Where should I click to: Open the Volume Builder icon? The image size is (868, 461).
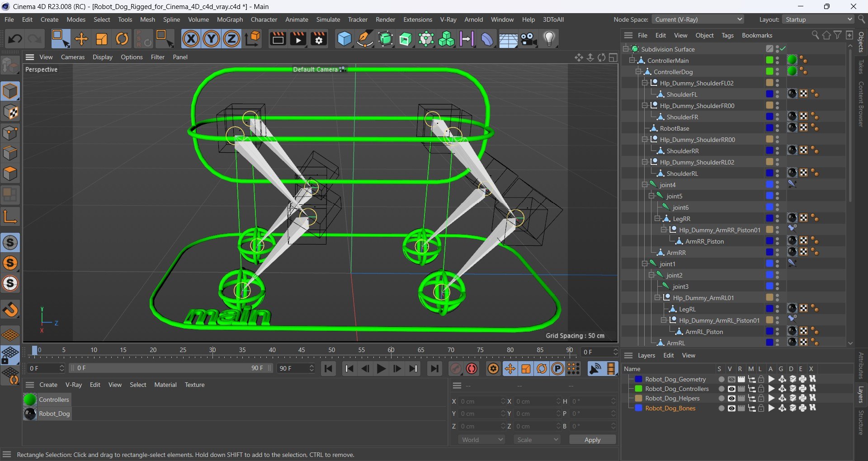click(446, 39)
